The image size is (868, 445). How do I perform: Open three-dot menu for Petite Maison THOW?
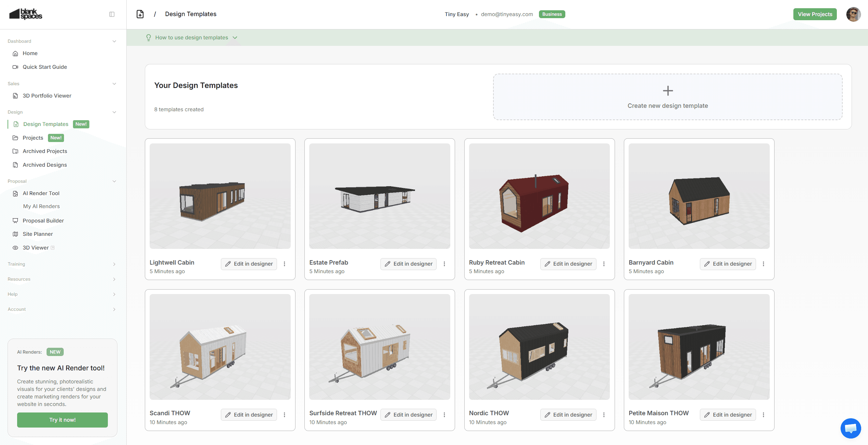[x=764, y=415]
